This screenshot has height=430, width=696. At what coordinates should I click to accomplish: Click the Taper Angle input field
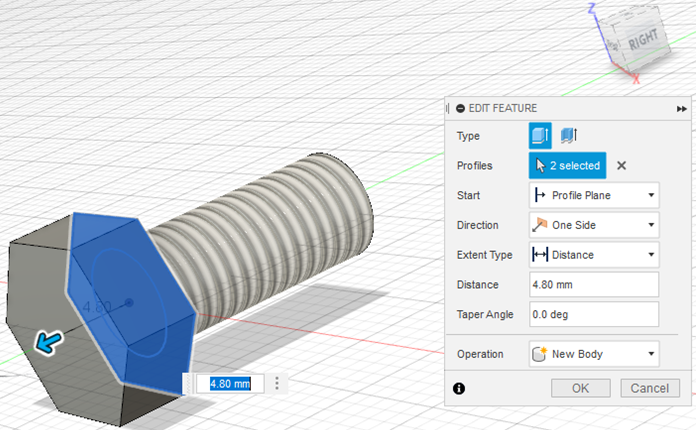(594, 314)
